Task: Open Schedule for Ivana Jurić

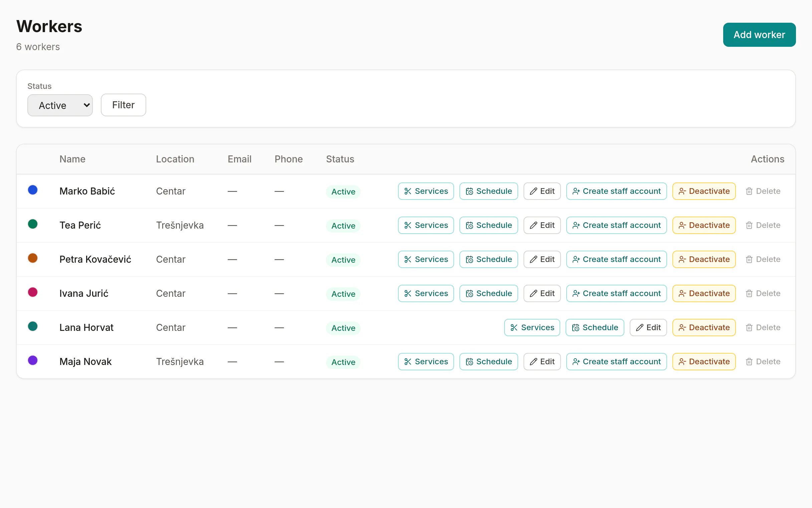Action: click(x=488, y=293)
